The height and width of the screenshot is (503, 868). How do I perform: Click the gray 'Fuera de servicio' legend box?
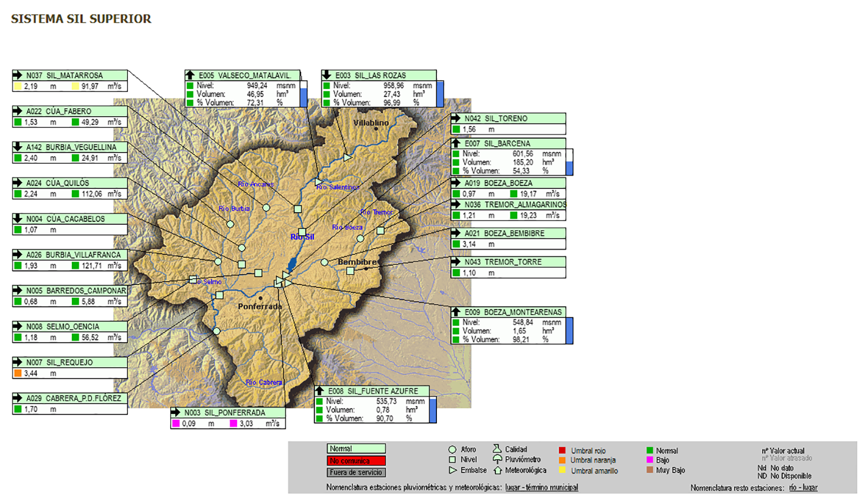tap(356, 472)
